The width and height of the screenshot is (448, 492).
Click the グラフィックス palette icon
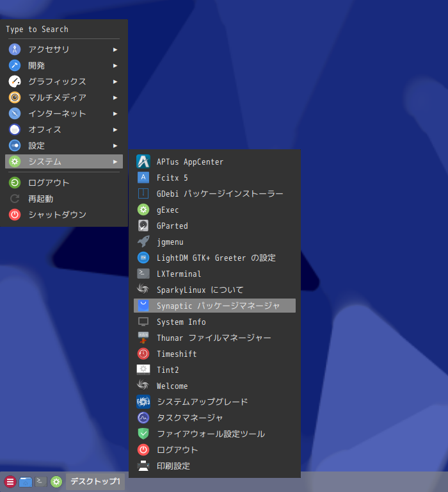click(15, 81)
